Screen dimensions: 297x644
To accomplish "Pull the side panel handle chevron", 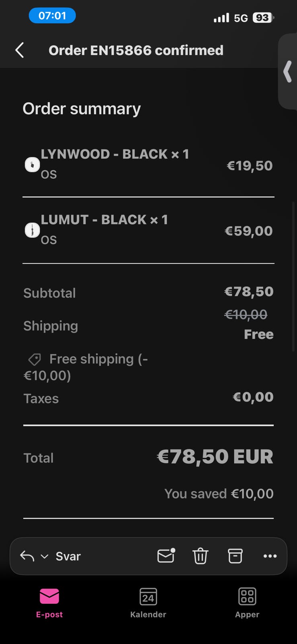I will click(x=288, y=72).
